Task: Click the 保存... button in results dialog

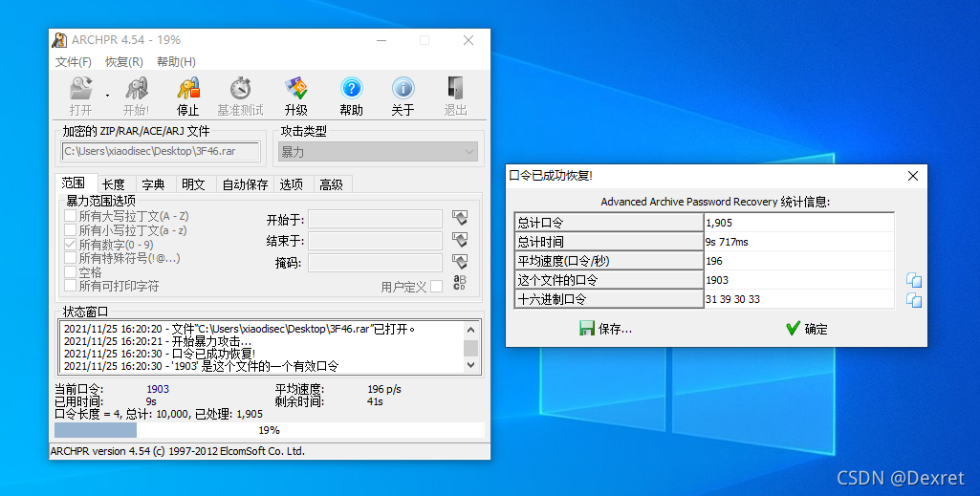Action: pos(605,329)
